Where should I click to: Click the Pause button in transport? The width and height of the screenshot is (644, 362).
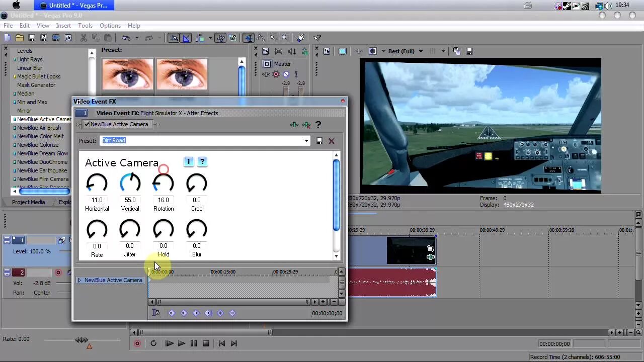(x=194, y=343)
